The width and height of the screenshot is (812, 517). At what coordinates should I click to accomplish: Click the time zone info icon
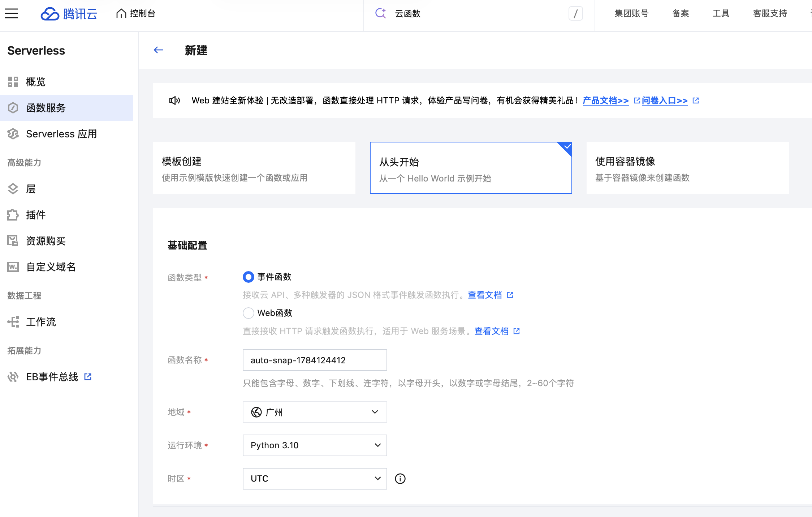(x=400, y=479)
